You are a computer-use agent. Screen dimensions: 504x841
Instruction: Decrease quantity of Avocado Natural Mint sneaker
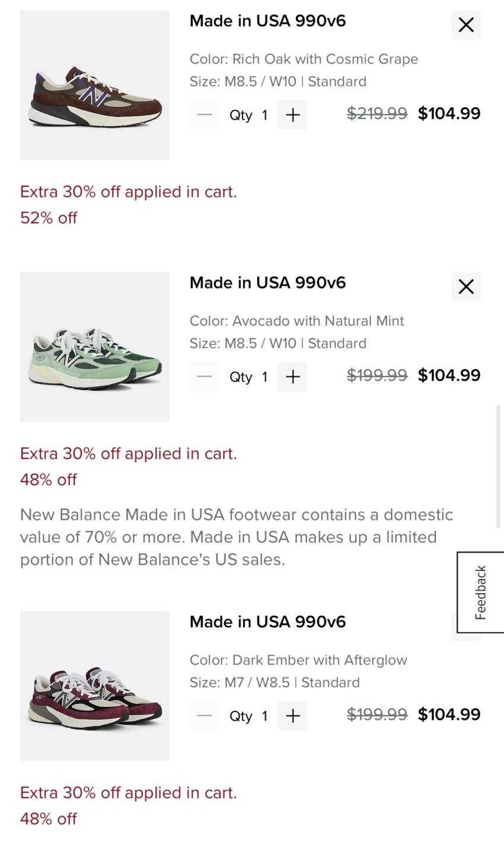click(205, 377)
